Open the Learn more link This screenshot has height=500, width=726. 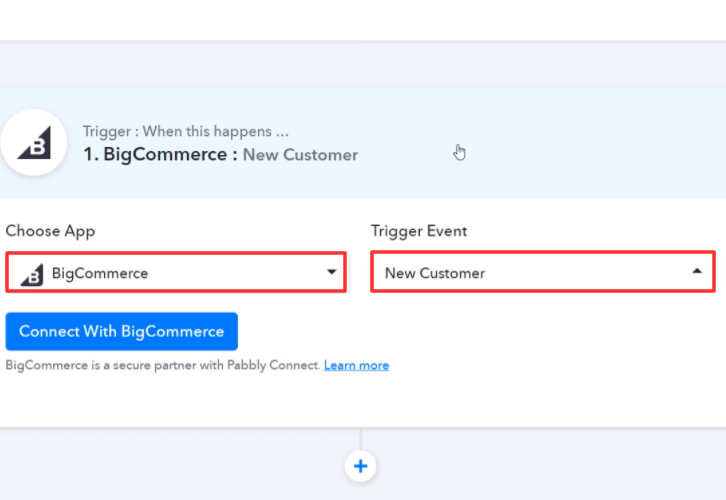tap(357, 365)
